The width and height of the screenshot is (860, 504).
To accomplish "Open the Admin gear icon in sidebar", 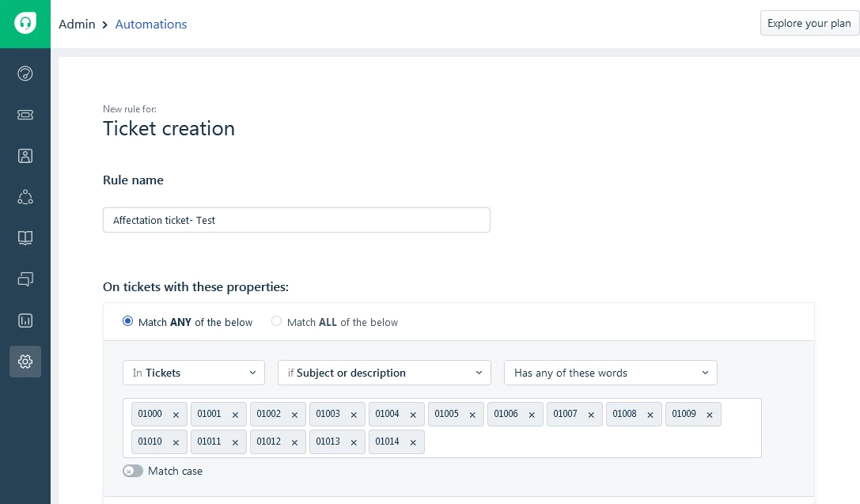I will (25, 362).
